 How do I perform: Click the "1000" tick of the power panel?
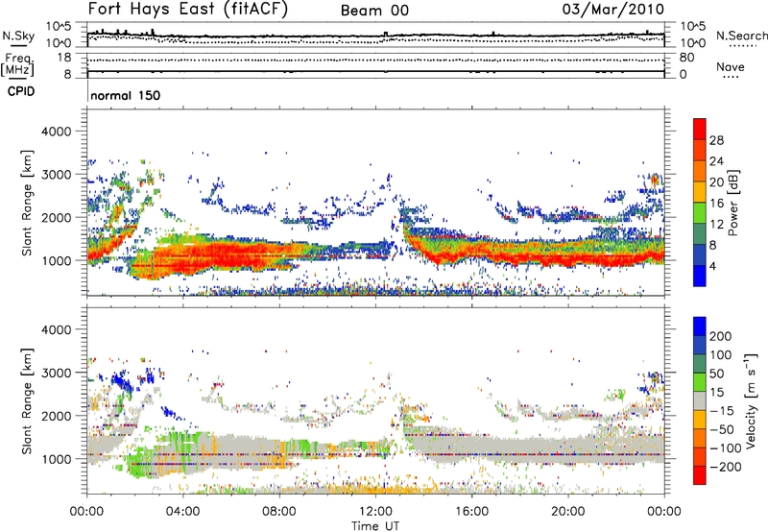[57, 260]
